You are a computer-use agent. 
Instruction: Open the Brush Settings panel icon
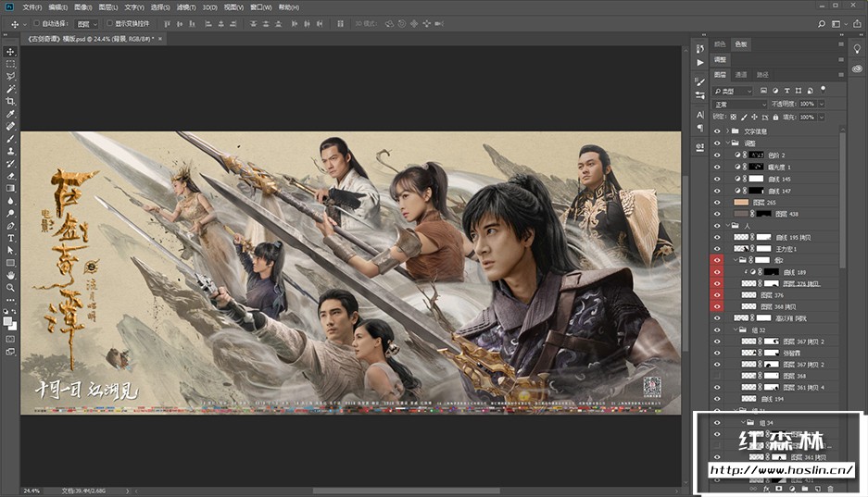(699, 81)
